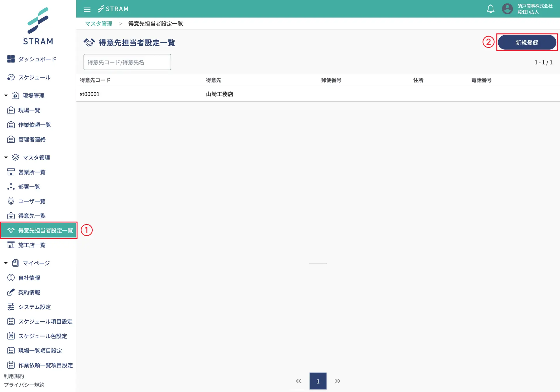
Task: Click the マスタ管理 breadcrumb link
Action: coord(98,24)
